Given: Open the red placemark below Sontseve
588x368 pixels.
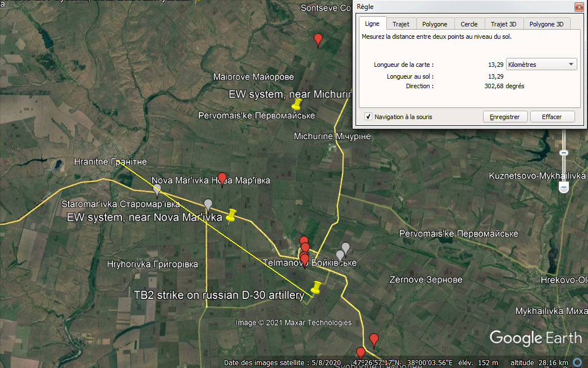Looking at the screenshot, I should (318, 39).
